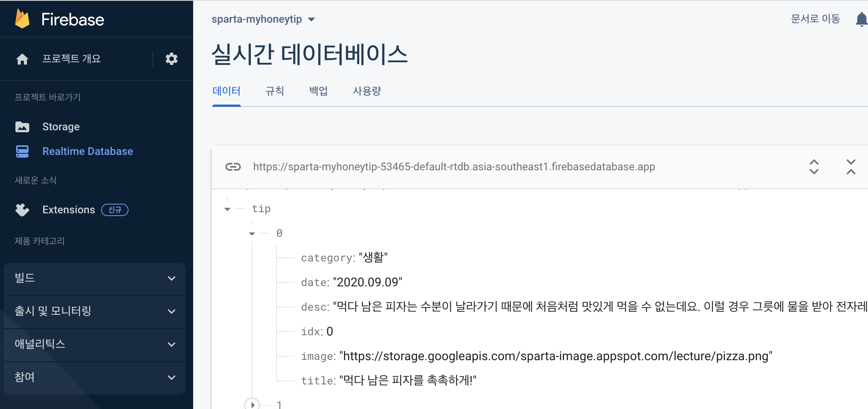This screenshot has width=868, height=409.
Task: Click the database URL link icon
Action: point(233,166)
